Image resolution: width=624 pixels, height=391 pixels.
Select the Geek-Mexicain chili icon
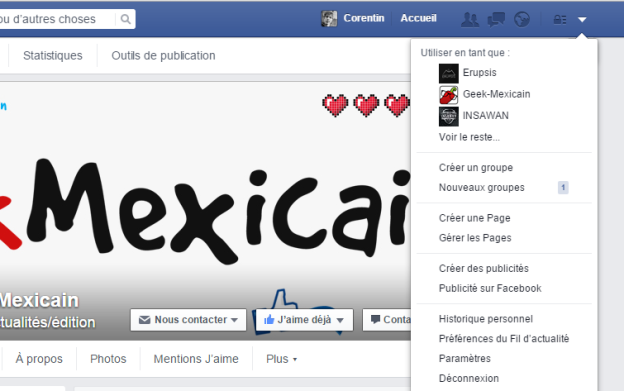pos(448,95)
